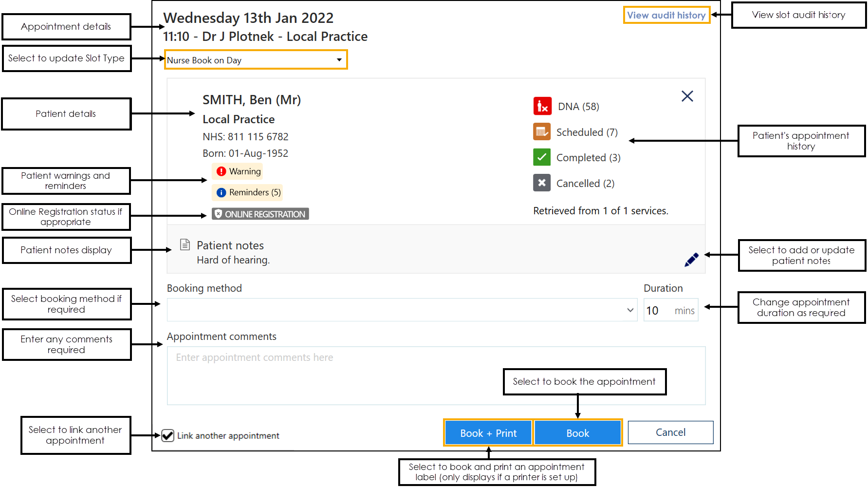Viewport: 868px width, 487px height.
Task: Edit patient notes with pencil icon
Action: point(691,260)
